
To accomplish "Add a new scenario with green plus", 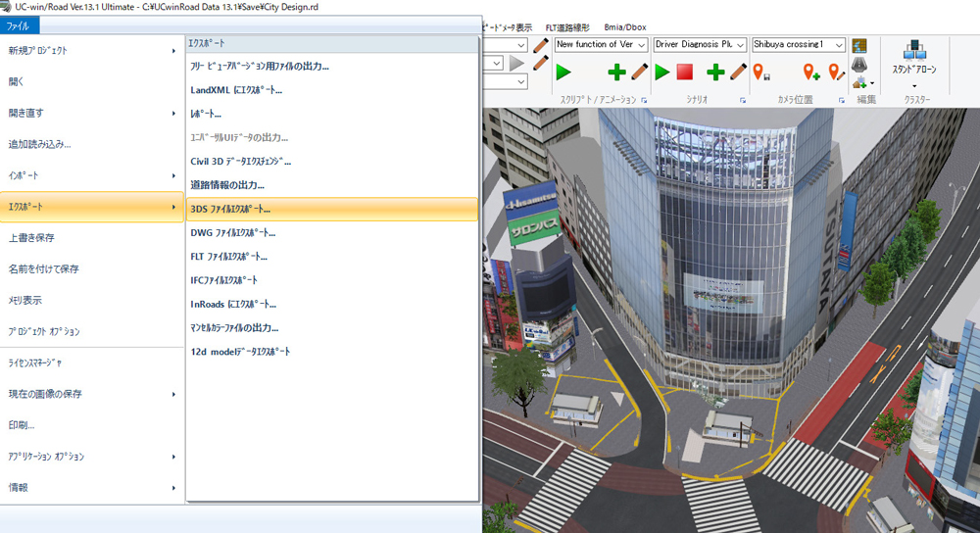I will point(715,72).
